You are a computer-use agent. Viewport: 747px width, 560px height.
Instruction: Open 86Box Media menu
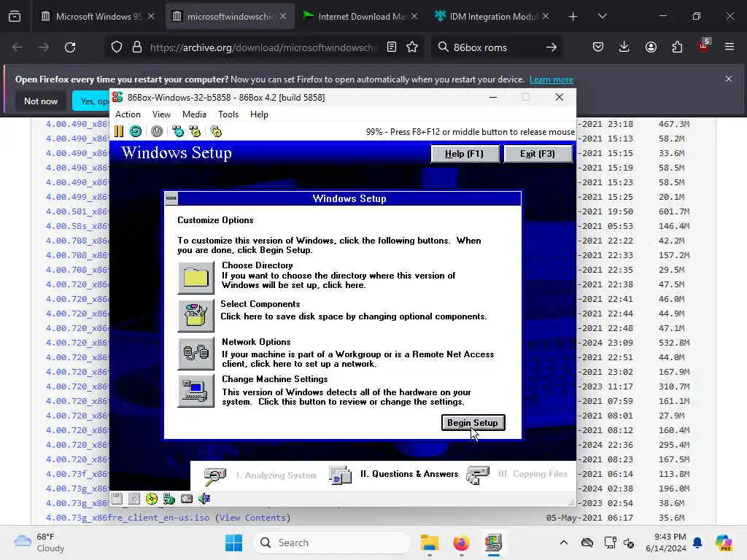(x=194, y=114)
